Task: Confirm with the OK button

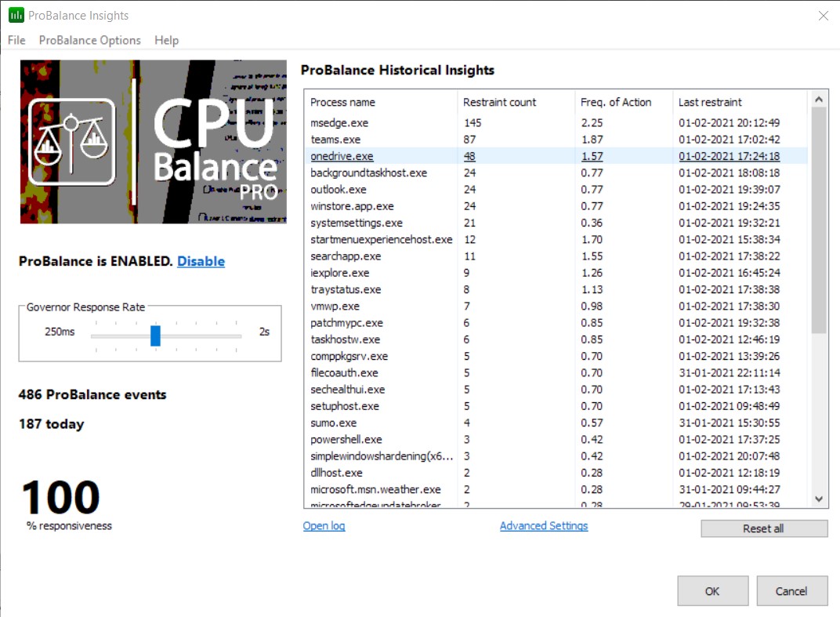Action: (x=712, y=591)
